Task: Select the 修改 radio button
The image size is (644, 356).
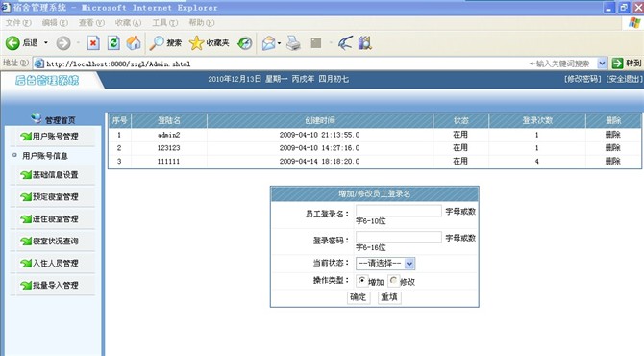Action: (393, 280)
